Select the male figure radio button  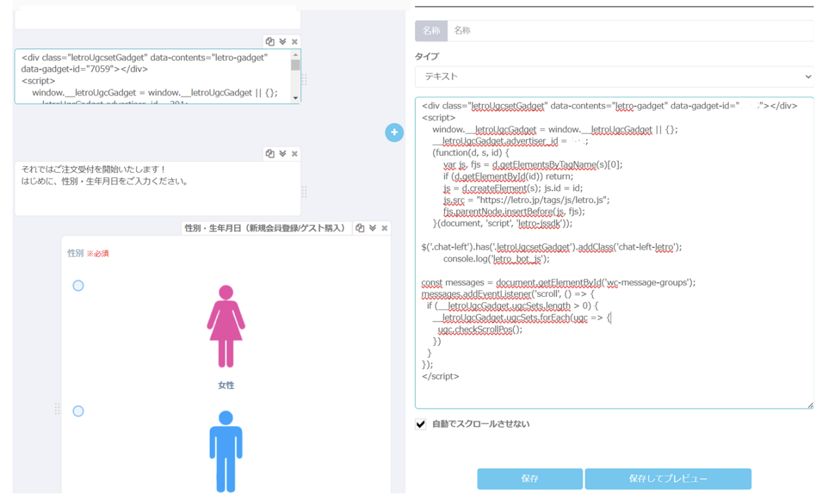coord(78,411)
